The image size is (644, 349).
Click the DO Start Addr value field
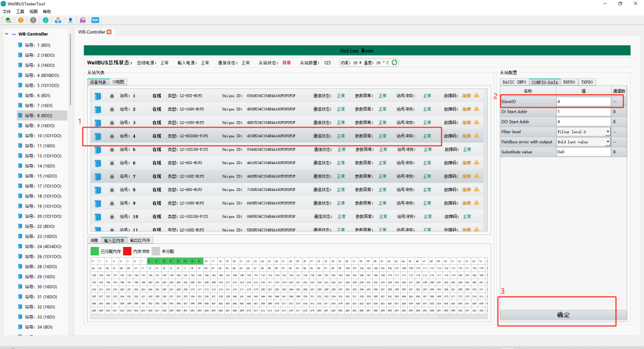click(583, 122)
